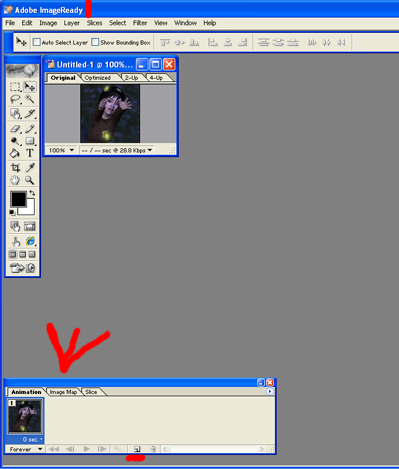The width and height of the screenshot is (399, 469).
Task: Select the Eraser tool
Action: [15, 128]
